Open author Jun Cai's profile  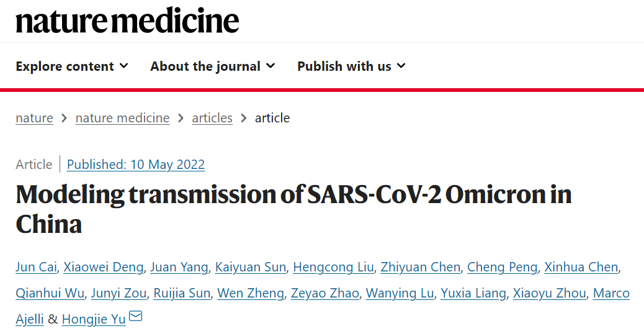(x=36, y=267)
